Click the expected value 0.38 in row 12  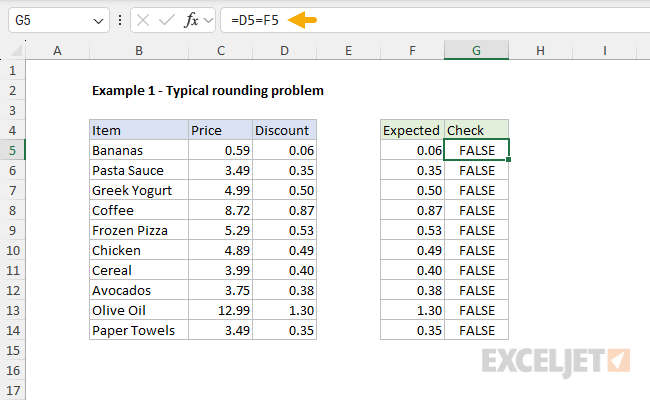(x=412, y=290)
